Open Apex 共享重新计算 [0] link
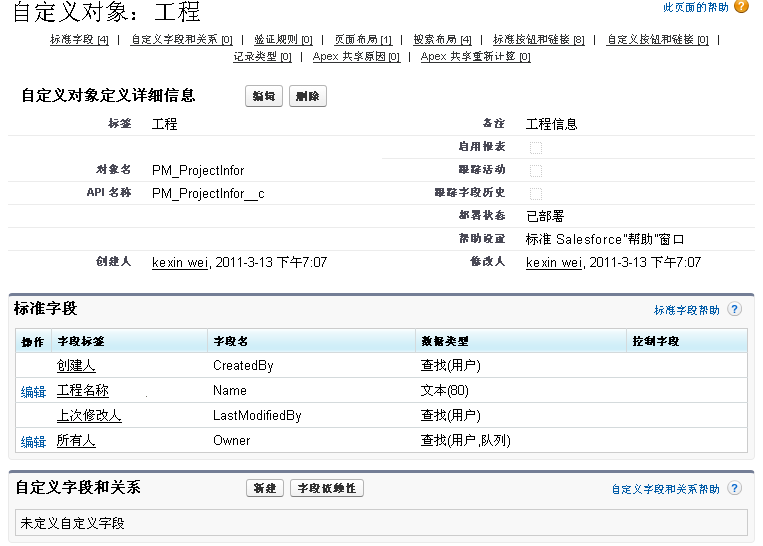 (475, 56)
